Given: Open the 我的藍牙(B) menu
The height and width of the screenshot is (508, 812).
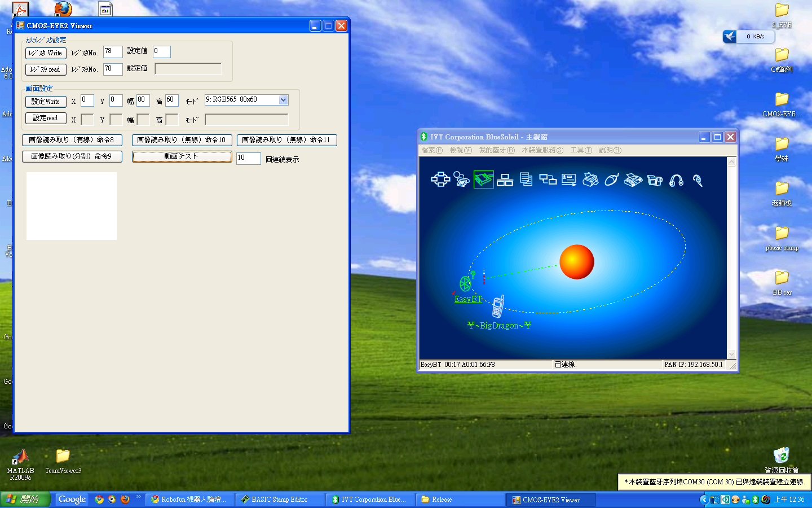Looking at the screenshot, I should tap(497, 150).
